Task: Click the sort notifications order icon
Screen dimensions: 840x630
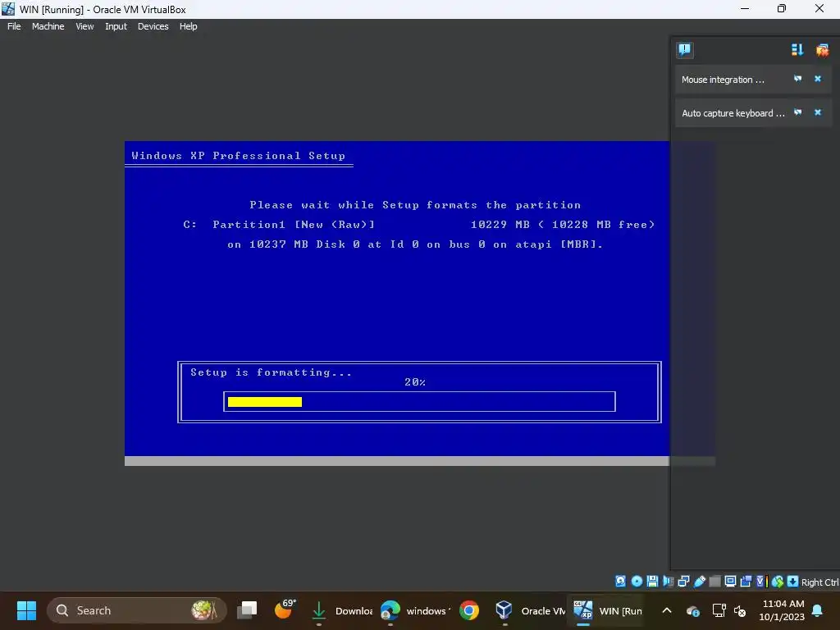Action: pos(797,50)
